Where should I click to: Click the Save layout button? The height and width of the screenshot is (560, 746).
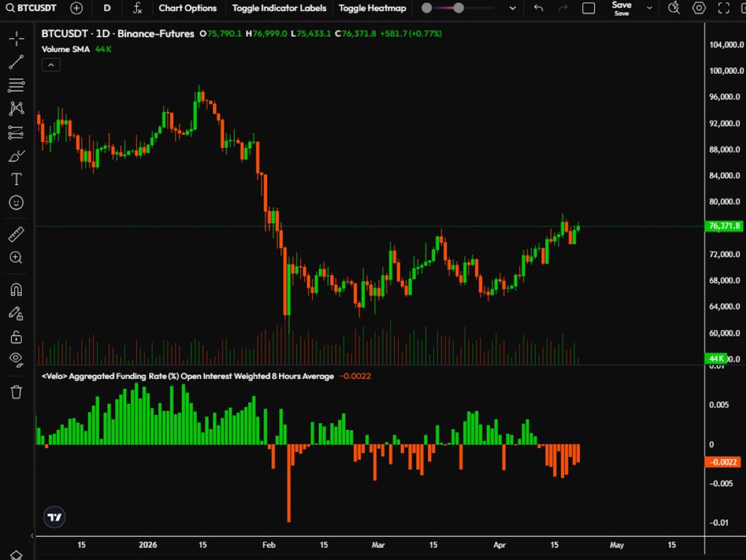pyautogui.click(x=621, y=8)
